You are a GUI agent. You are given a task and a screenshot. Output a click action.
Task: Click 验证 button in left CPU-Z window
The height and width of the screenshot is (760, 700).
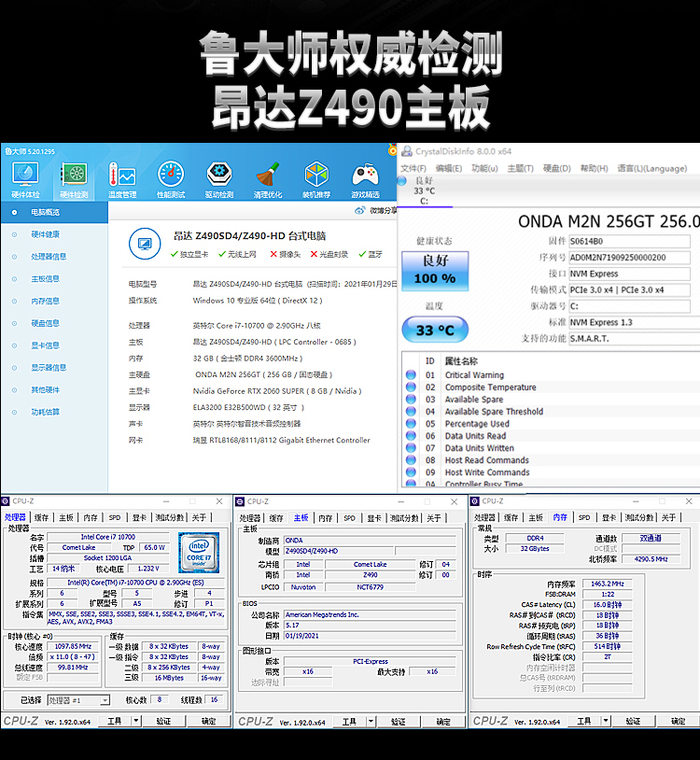[x=163, y=721]
